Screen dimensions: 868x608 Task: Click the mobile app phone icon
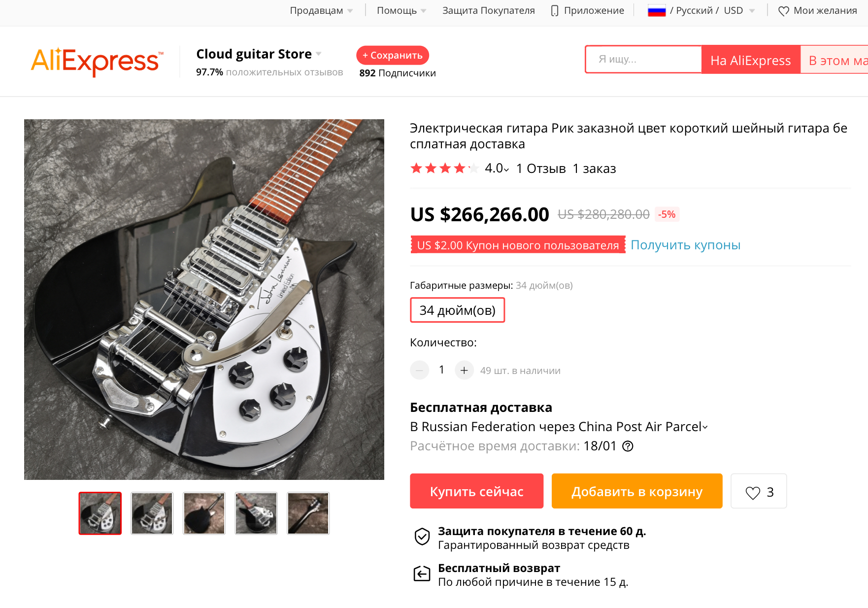click(x=555, y=11)
